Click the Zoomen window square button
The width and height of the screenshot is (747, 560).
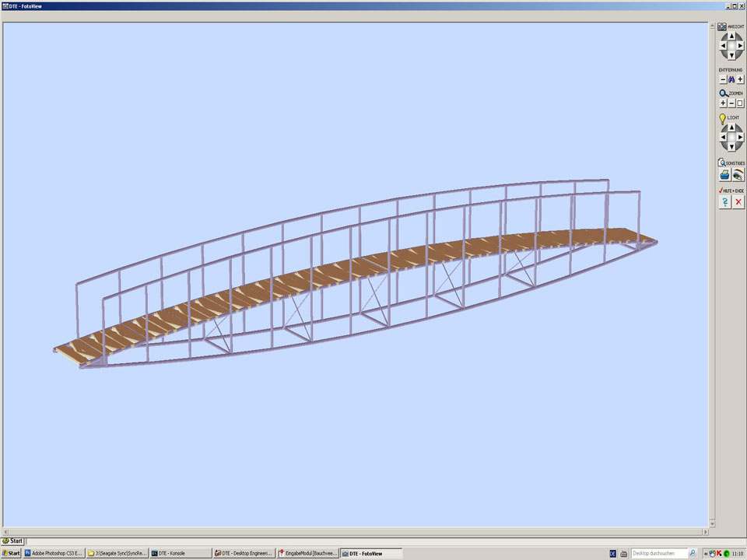tap(740, 103)
